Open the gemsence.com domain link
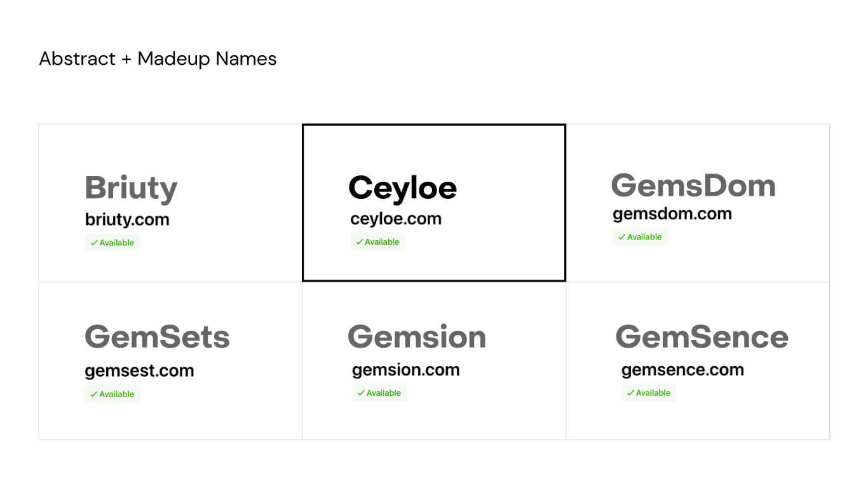This screenshot has width=868, height=488. pos(682,370)
